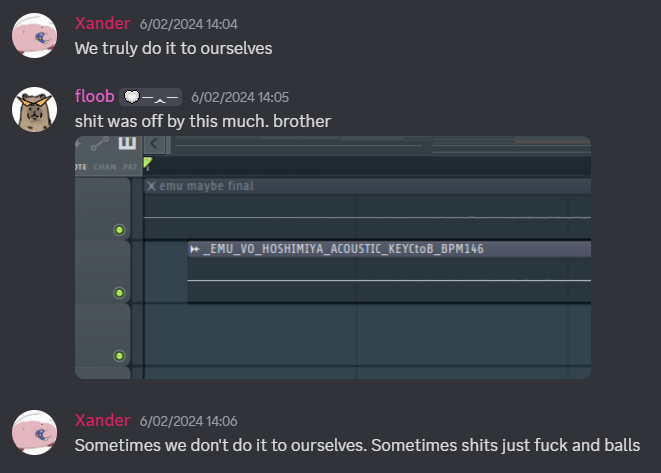The image size is (661, 473).
Task: Collapse playlist panel with left chevron button
Action: tap(156, 144)
